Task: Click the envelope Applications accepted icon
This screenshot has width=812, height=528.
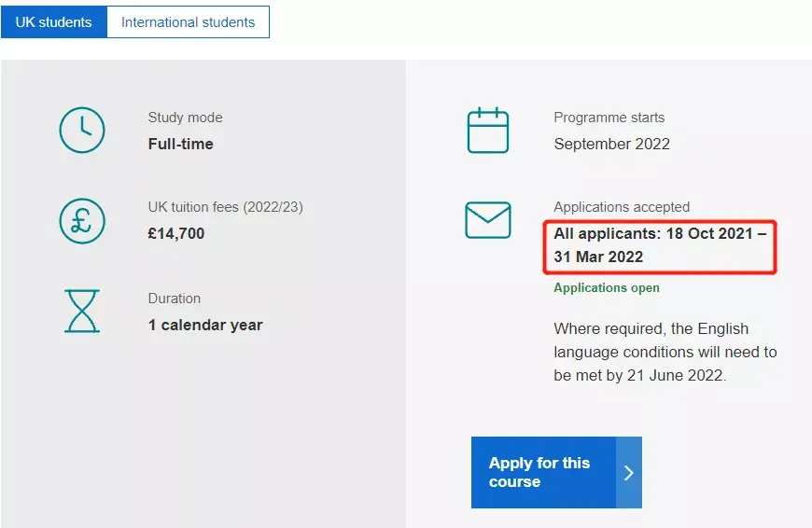Action: pyautogui.click(x=487, y=220)
